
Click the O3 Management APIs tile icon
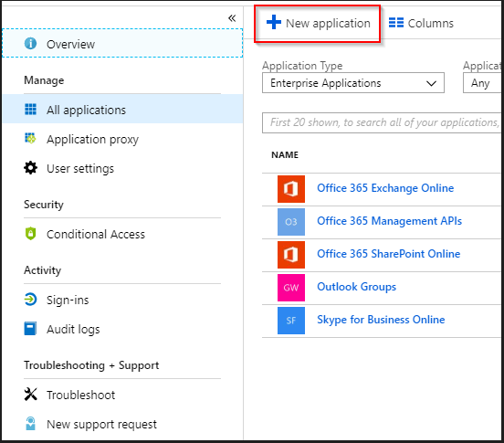coord(291,222)
